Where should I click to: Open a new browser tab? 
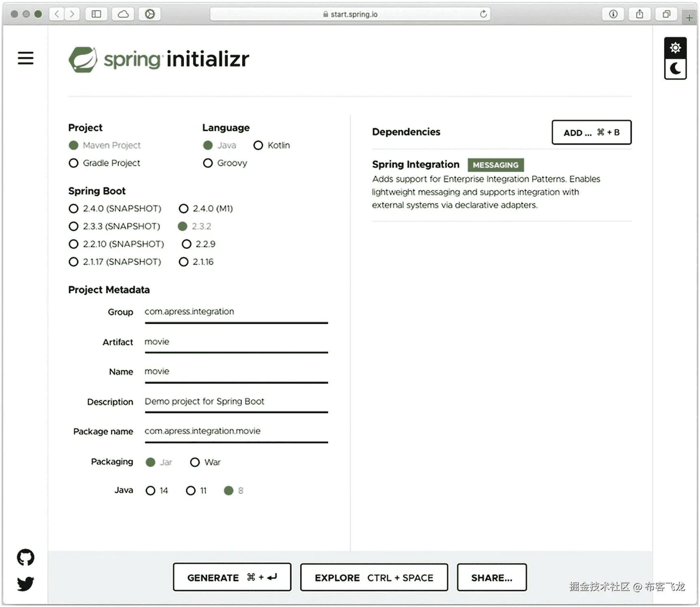pos(689,17)
